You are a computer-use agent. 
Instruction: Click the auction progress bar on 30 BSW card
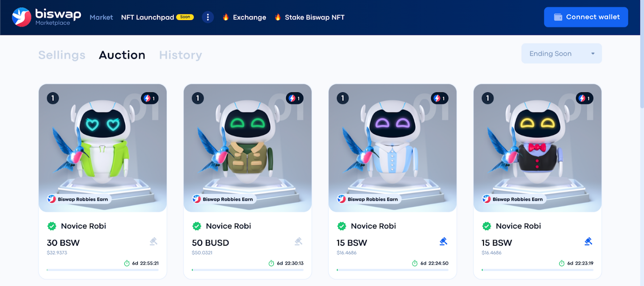(102, 270)
